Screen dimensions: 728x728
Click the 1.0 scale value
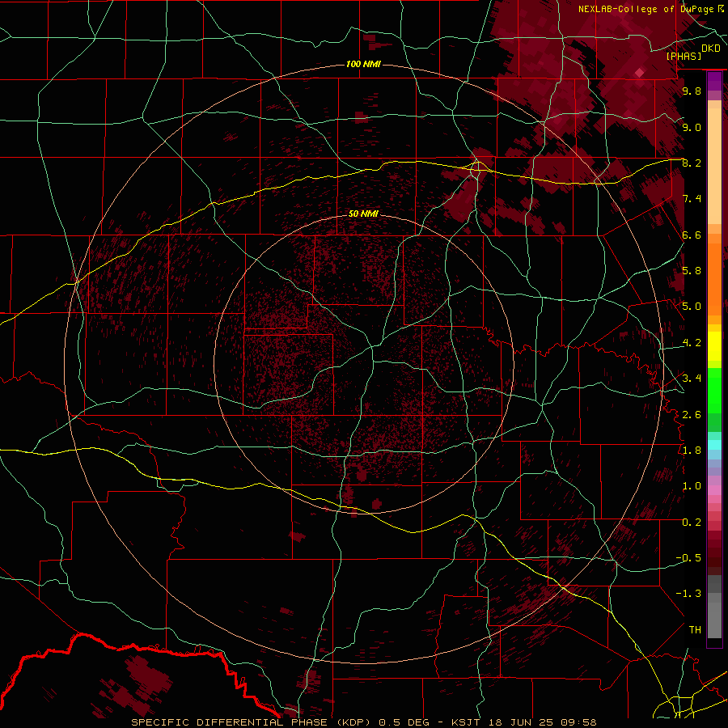(x=692, y=486)
